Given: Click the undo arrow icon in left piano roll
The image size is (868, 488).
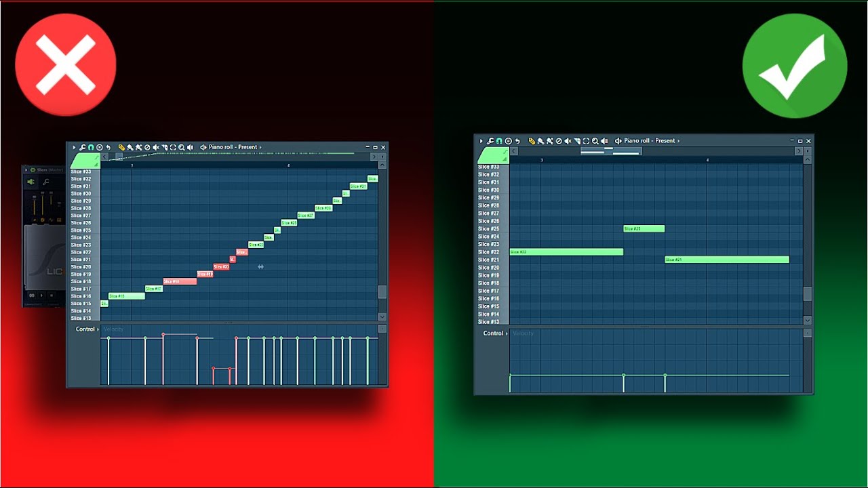Looking at the screenshot, I should point(108,147).
